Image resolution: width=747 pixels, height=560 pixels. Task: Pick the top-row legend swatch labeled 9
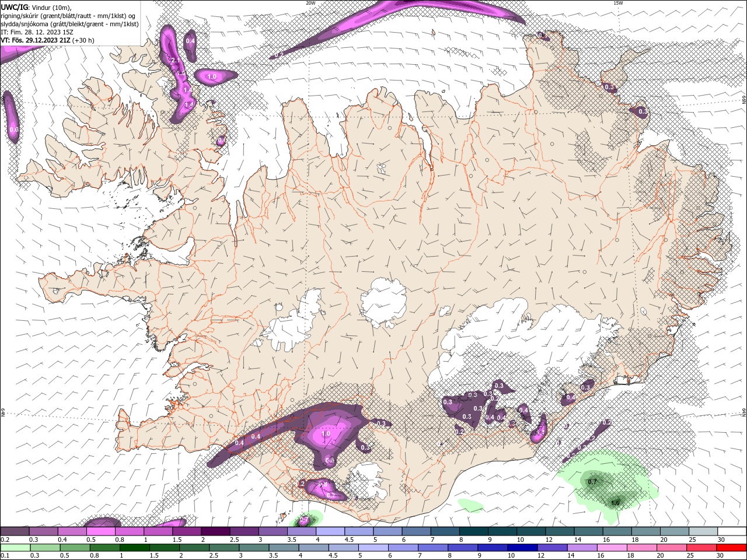point(502,531)
